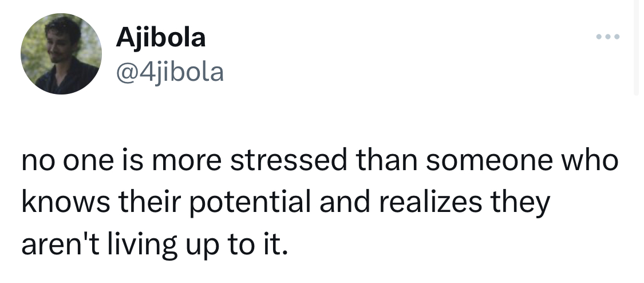Click the word "knows" in the tweet

tap(60, 203)
